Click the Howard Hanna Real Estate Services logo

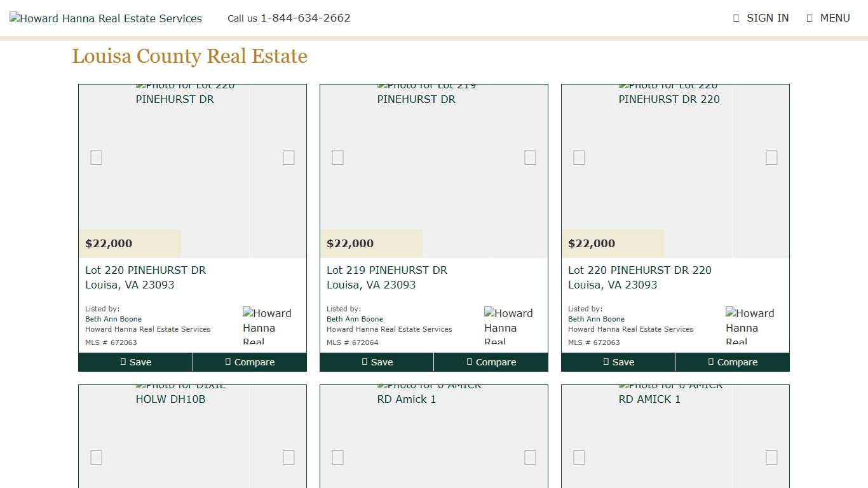point(106,18)
